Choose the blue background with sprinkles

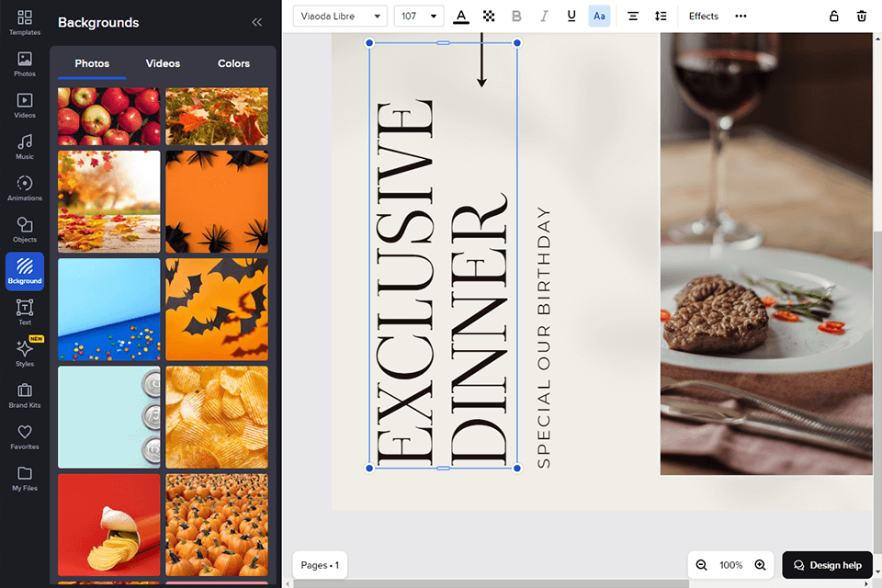tap(109, 309)
